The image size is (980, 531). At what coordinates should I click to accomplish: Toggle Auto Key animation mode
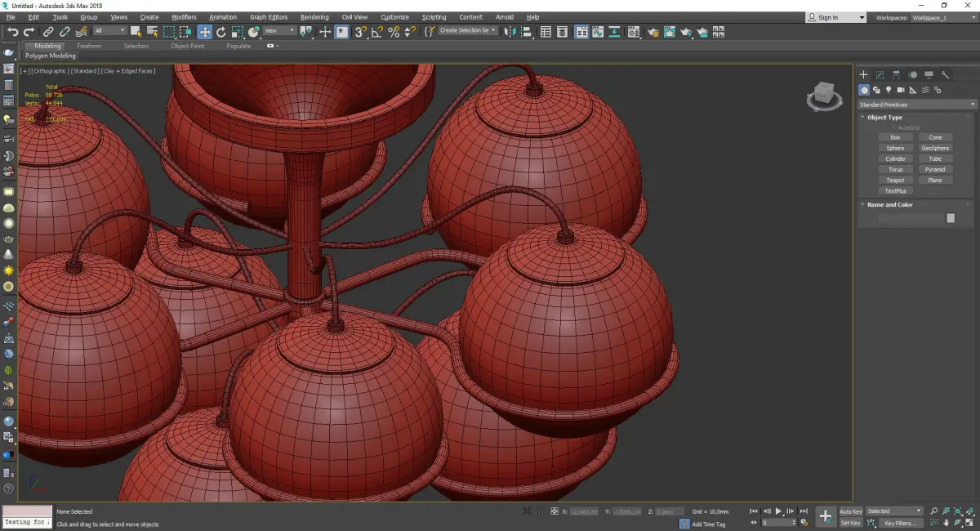[x=850, y=511]
